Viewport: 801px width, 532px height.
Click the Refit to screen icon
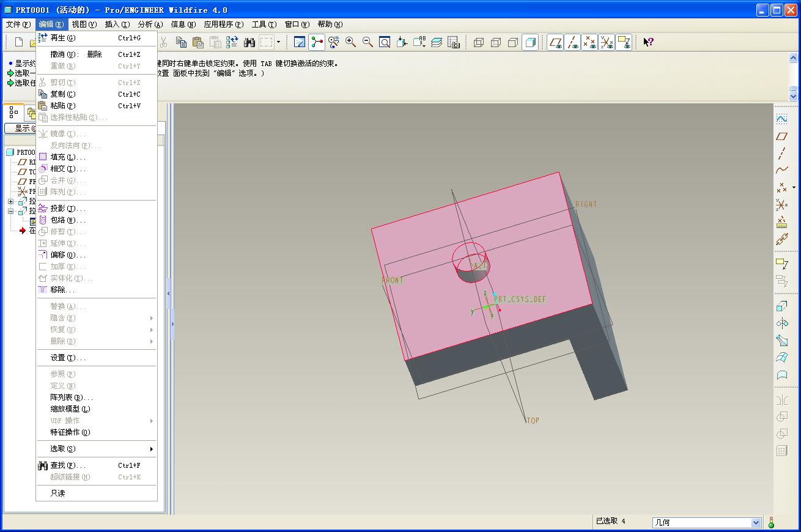[x=385, y=42]
